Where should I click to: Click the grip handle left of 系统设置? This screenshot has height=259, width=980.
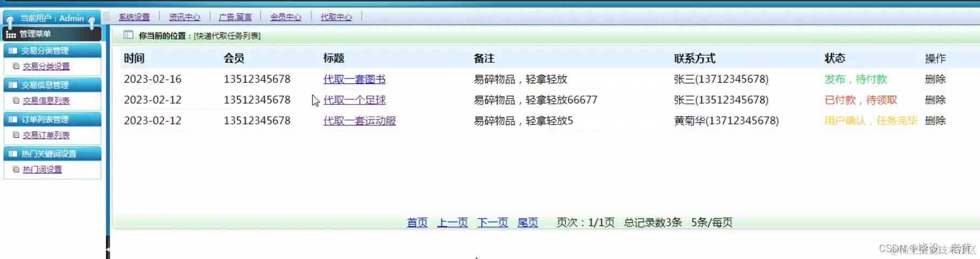106,17
